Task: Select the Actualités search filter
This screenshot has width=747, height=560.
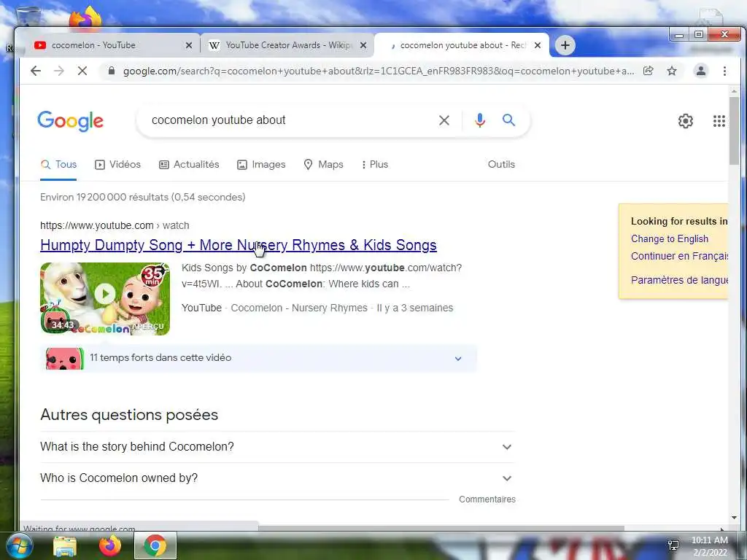Action: pyautogui.click(x=189, y=165)
